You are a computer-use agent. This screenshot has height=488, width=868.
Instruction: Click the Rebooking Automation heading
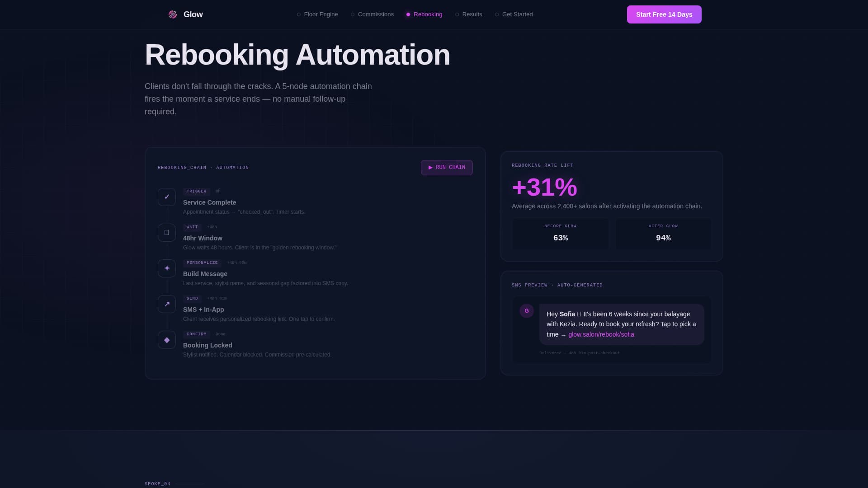click(x=297, y=55)
